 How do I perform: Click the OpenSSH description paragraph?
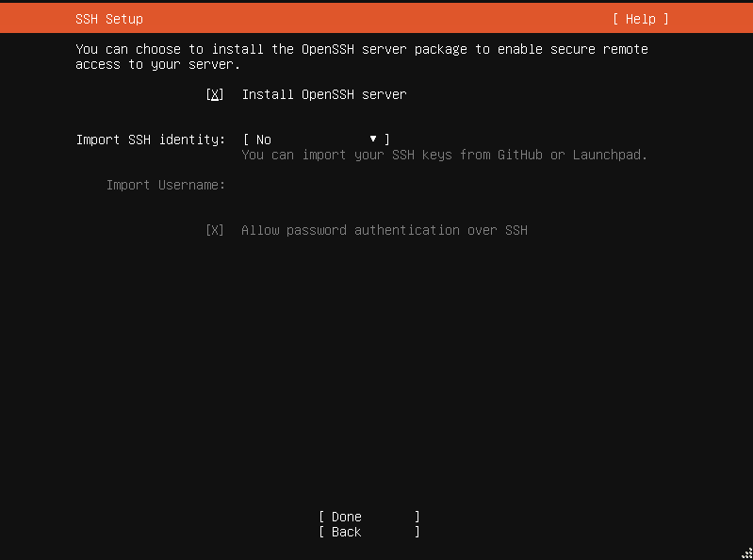[x=362, y=57]
